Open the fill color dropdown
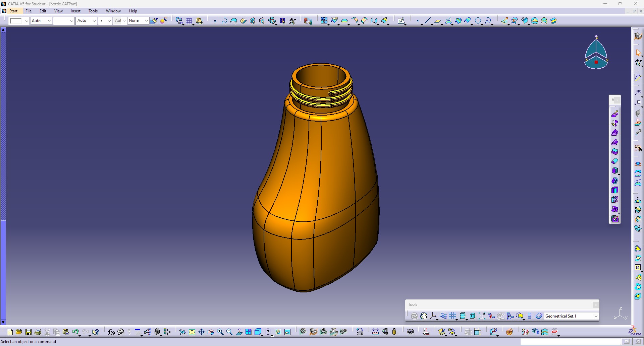Image resolution: width=644 pixels, height=346 pixels. (26, 21)
